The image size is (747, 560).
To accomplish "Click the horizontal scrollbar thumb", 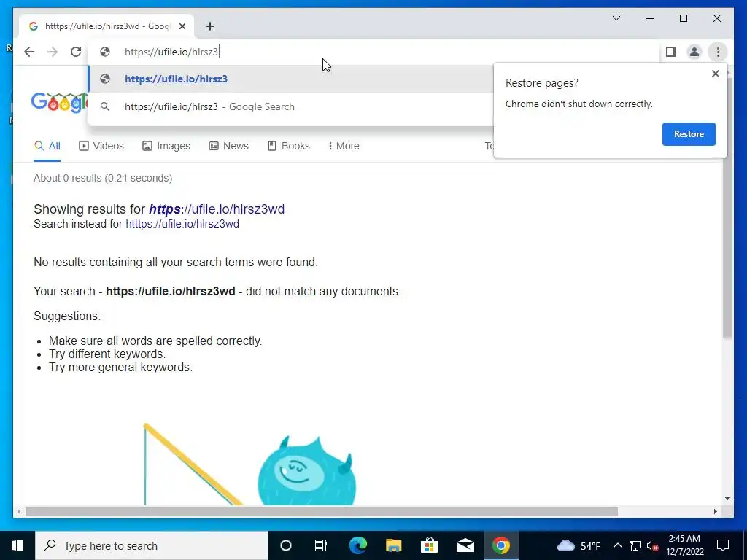I will (x=322, y=511).
